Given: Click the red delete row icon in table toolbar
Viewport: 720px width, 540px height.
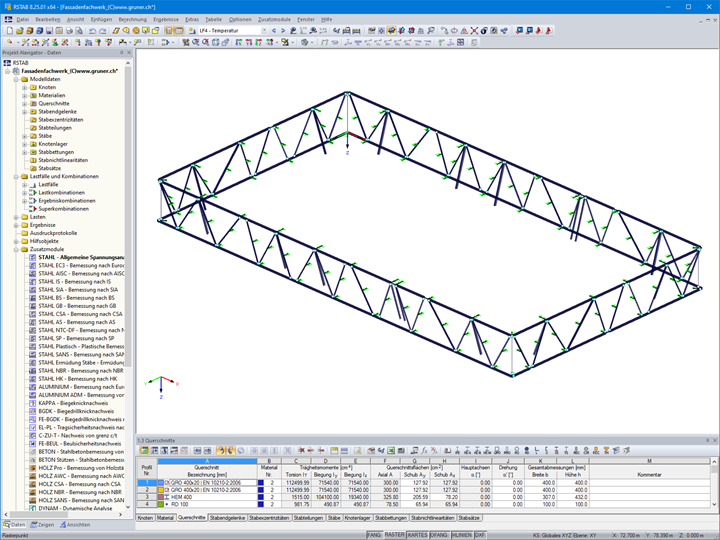Looking at the screenshot, I should 301,450.
